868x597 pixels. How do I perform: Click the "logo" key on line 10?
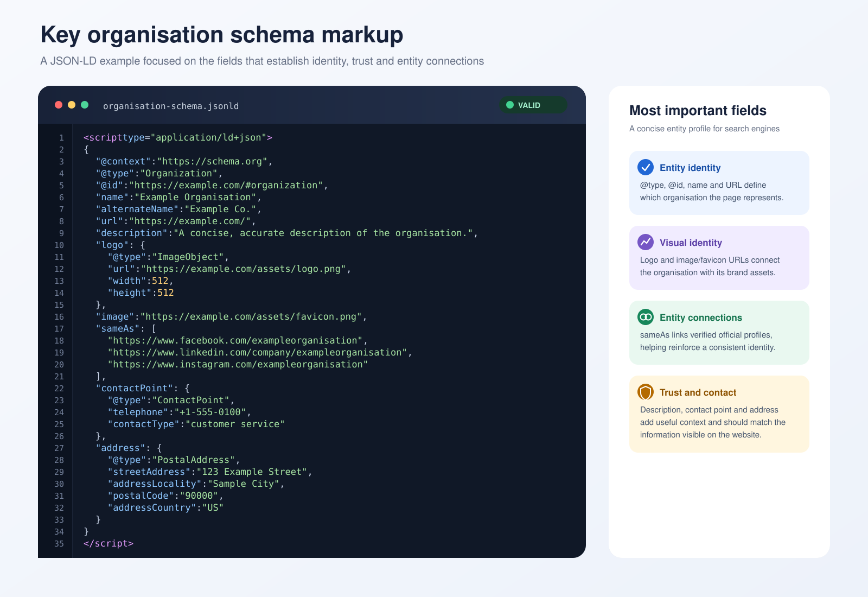112,245
